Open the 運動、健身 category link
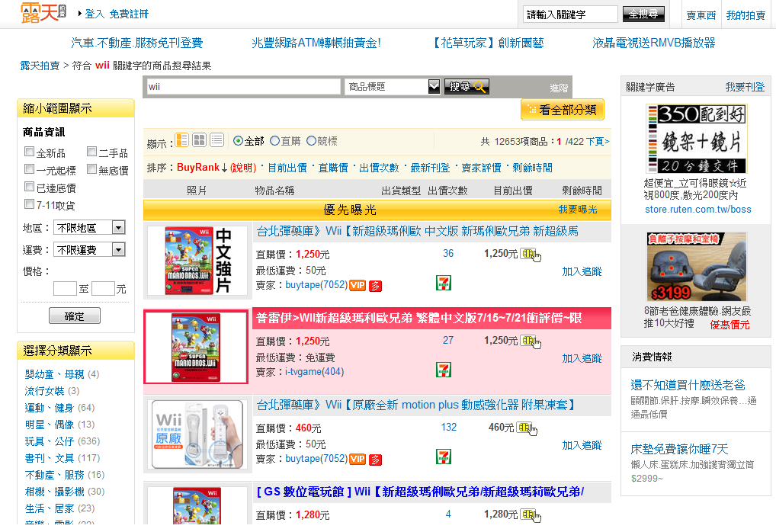Image resolution: width=776 pixels, height=532 pixels. click(x=50, y=408)
